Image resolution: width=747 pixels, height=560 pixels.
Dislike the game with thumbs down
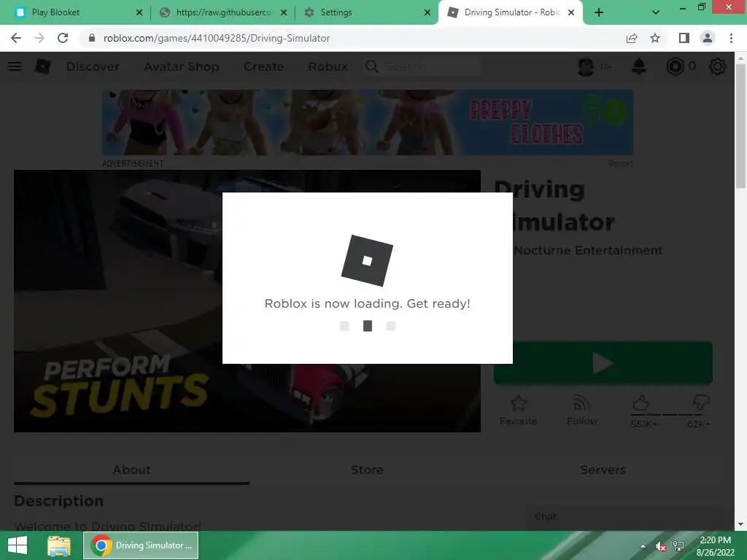click(x=701, y=402)
